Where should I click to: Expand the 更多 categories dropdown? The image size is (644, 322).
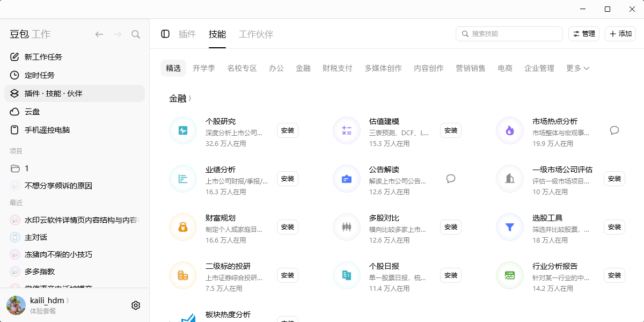578,68
